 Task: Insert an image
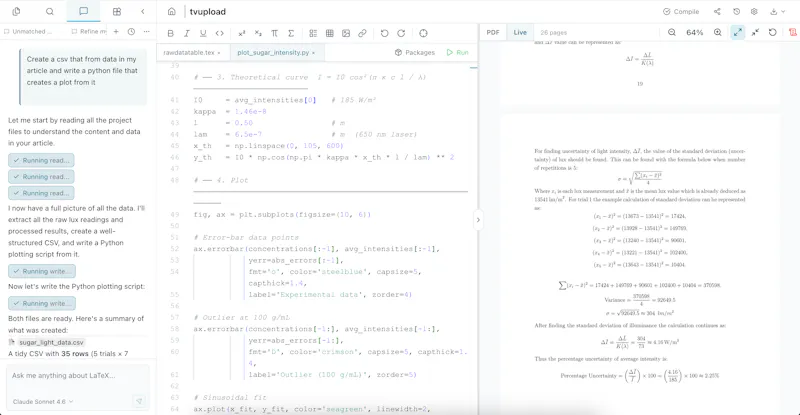[x=346, y=33]
